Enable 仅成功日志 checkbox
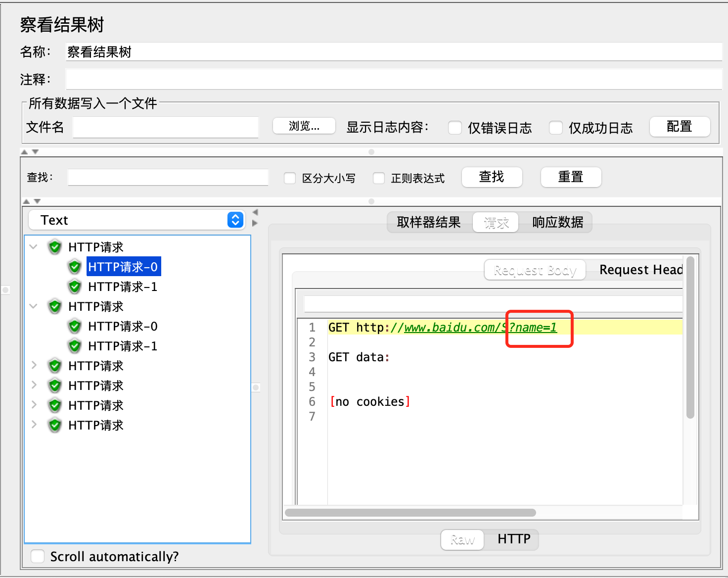Screen dimensions: 728x578 click(556, 128)
